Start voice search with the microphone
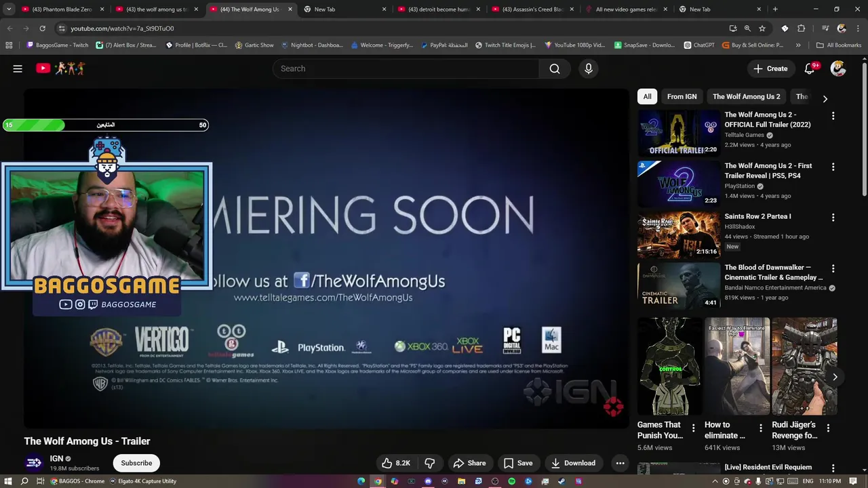Screen dimensions: 868x488 click(589, 68)
